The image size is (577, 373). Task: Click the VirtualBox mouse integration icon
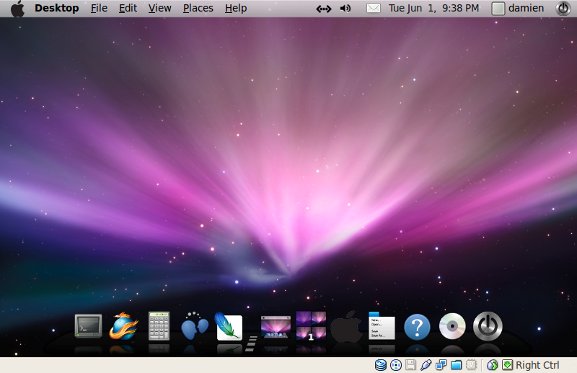click(492, 365)
